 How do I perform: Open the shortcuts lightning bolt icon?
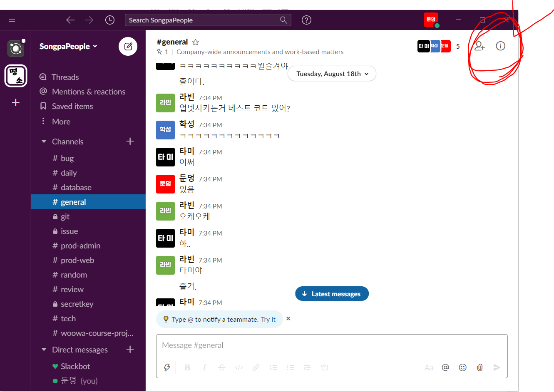tap(167, 367)
